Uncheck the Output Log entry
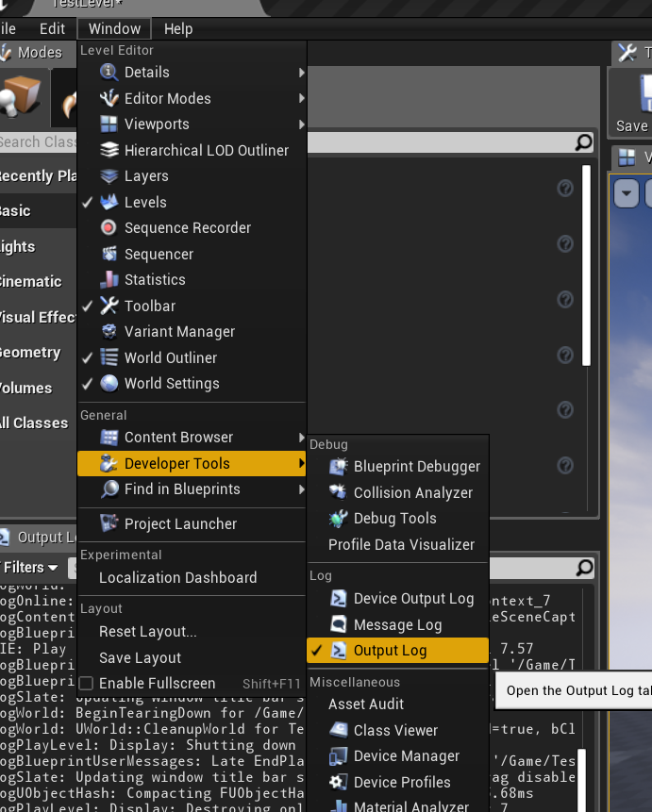Image resolution: width=652 pixels, height=812 pixels. 317,650
